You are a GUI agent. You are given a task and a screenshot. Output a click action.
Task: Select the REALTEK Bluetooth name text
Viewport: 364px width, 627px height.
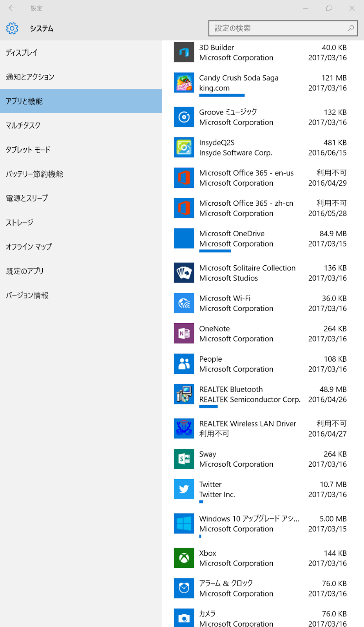(231, 390)
